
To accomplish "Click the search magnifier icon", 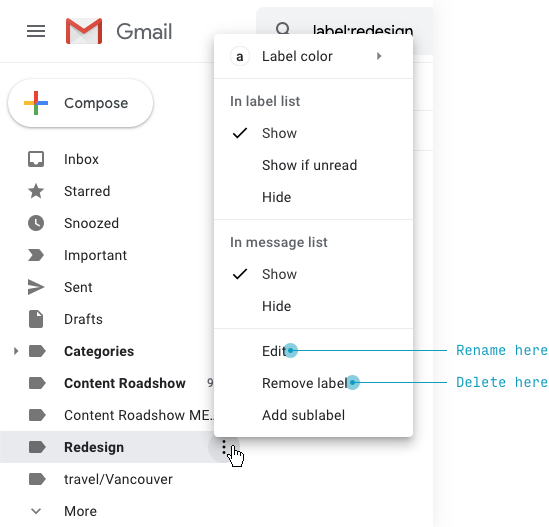I will 283,29.
